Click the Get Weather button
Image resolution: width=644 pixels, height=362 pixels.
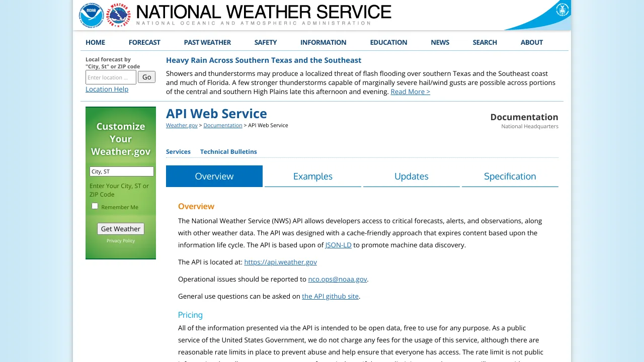click(121, 229)
